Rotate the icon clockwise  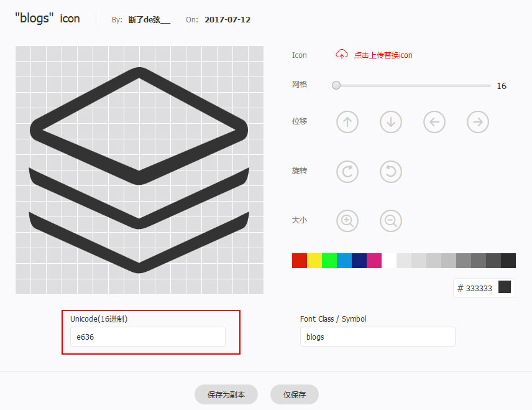[x=347, y=172]
